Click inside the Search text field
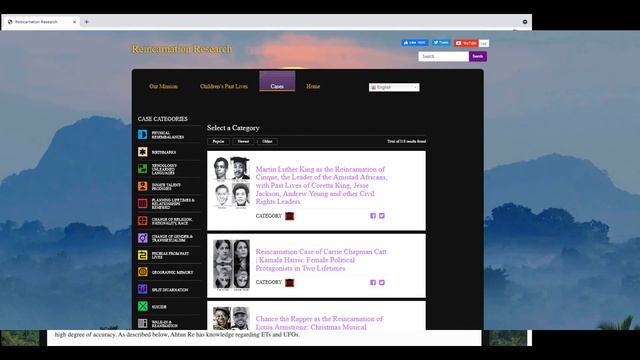 pyautogui.click(x=443, y=56)
